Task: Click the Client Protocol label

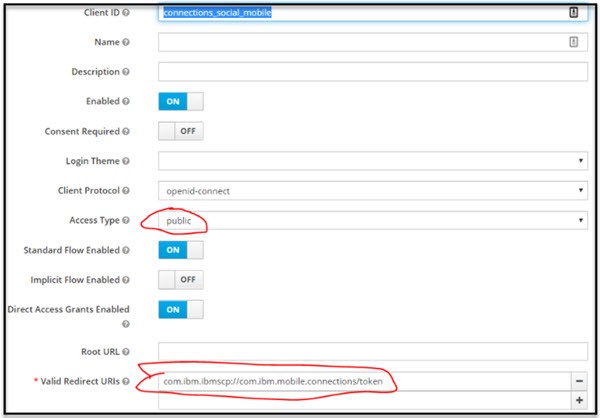Action: pyautogui.click(x=89, y=191)
